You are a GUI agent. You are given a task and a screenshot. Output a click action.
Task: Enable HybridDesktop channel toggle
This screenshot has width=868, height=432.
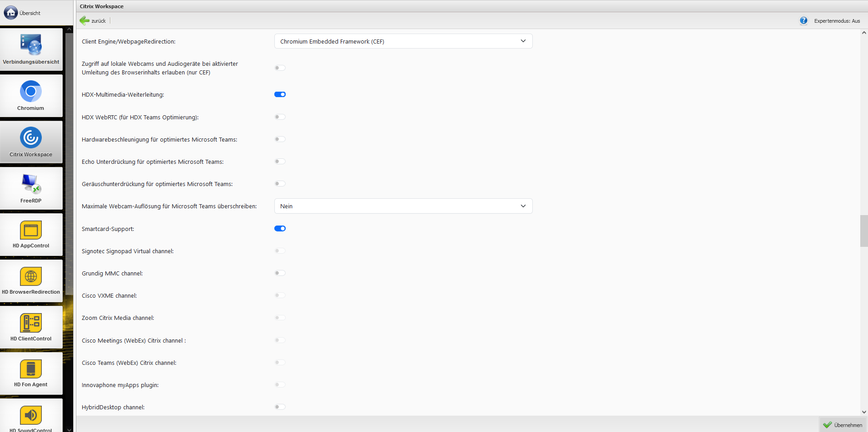tap(280, 407)
